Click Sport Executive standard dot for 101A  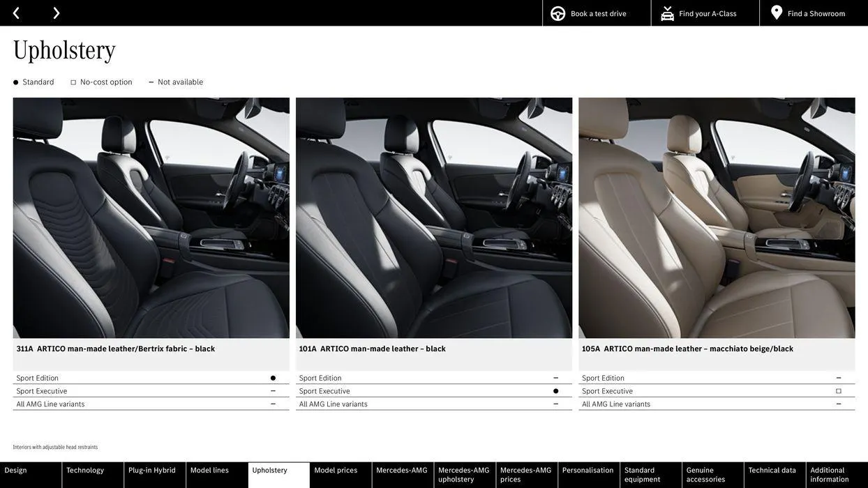pos(555,392)
